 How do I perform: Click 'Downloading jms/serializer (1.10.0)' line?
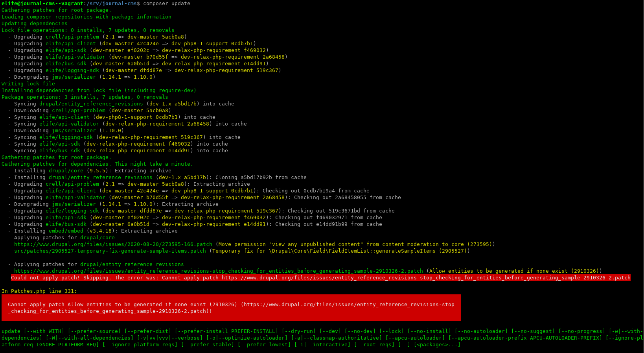click(x=66, y=131)
